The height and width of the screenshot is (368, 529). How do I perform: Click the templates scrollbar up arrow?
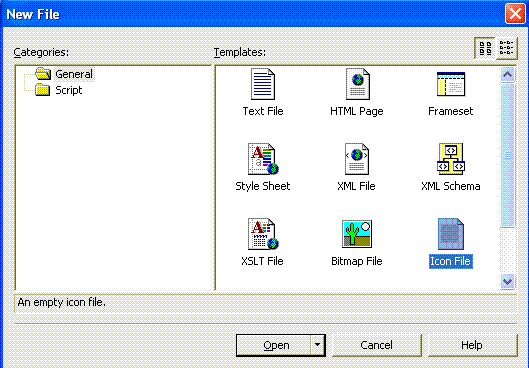(x=508, y=75)
